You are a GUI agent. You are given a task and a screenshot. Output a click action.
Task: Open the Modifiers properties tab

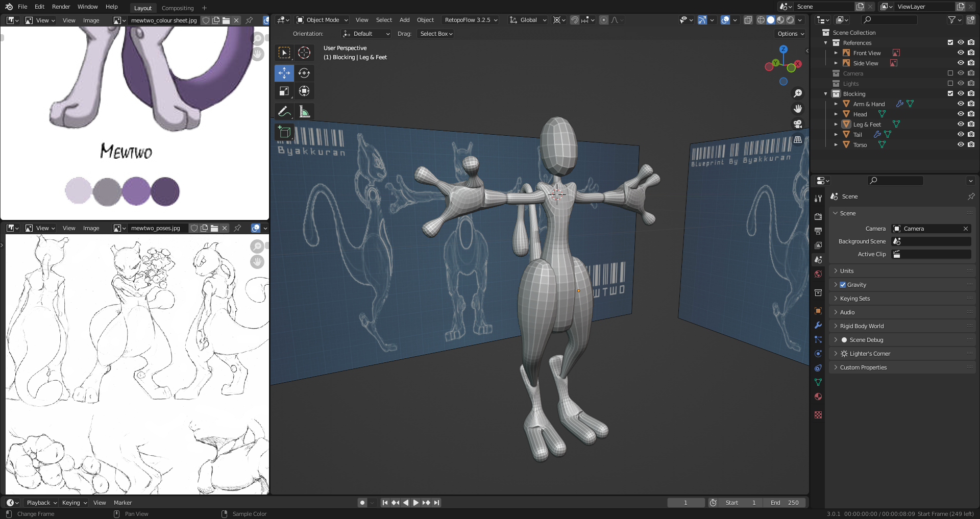click(818, 325)
